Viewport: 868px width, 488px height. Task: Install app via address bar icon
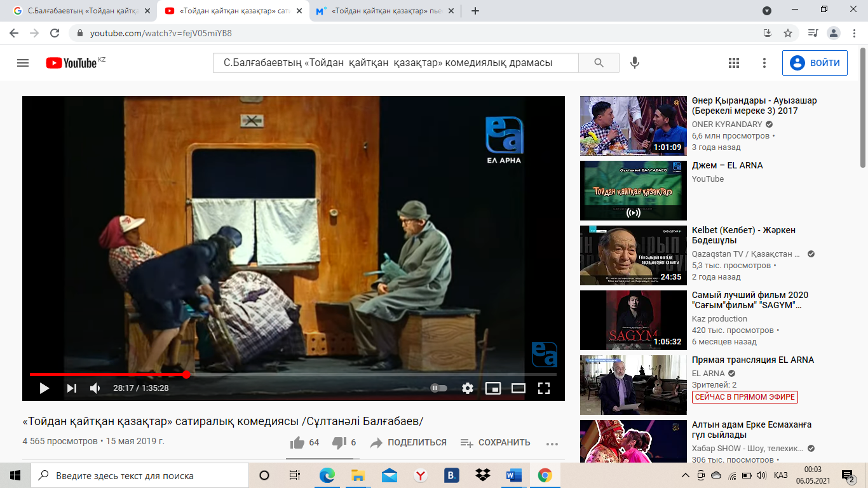768,33
